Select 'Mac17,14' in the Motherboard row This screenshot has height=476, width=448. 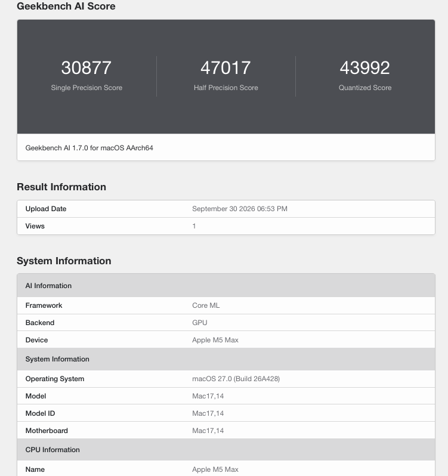[x=208, y=431]
